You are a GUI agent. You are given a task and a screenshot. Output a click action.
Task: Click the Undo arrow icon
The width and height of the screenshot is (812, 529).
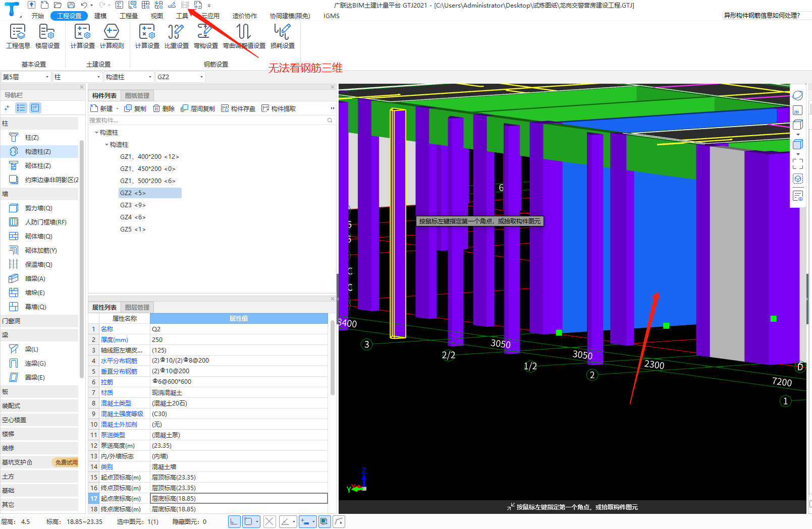84,5
